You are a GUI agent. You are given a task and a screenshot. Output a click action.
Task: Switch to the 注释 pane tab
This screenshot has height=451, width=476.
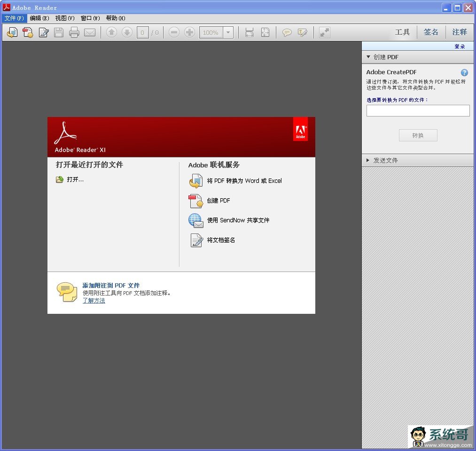pyautogui.click(x=459, y=32)
